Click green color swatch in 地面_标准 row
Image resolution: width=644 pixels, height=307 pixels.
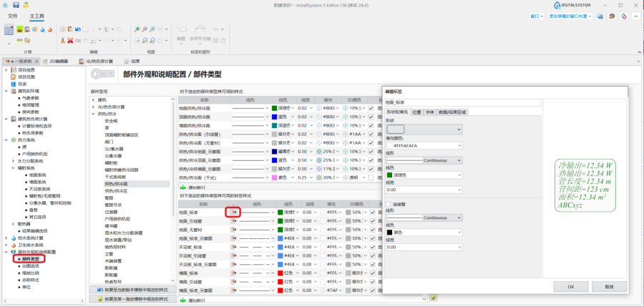tap(280, 212)
